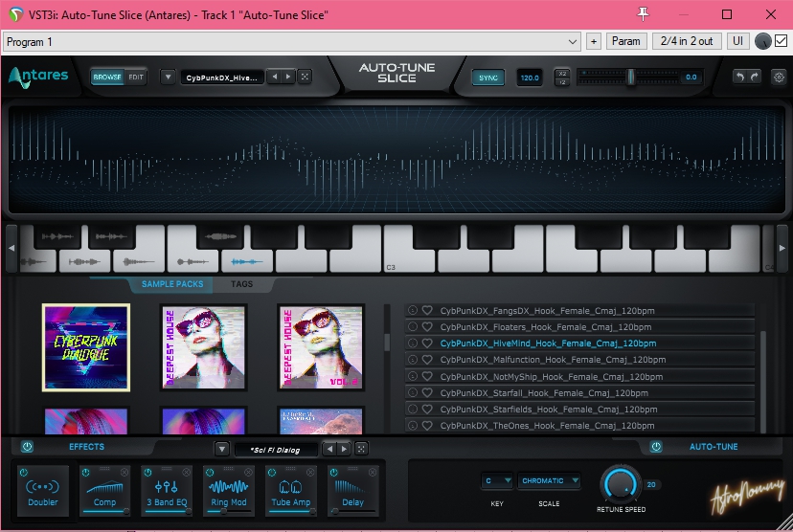The height and width of the screenshot is (532, 793).
Task: Preview the NotMyShip hook sample
Action: point(413,376)
